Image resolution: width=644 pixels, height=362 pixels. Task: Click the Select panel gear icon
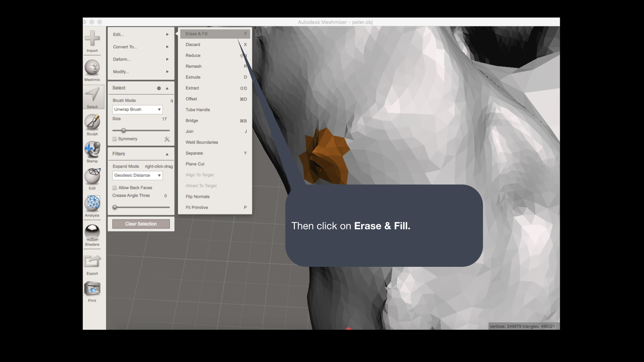(159, 88)
